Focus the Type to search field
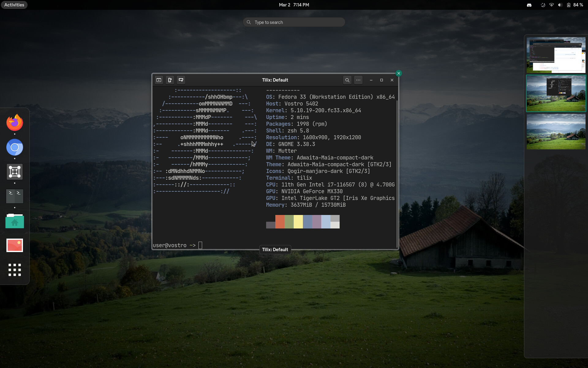Image resolution: width=588 pixels, height=368 pixels. 294,22
